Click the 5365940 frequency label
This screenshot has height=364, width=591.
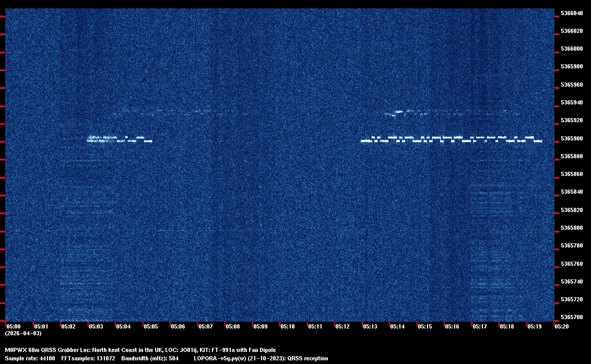click(571, 102)
